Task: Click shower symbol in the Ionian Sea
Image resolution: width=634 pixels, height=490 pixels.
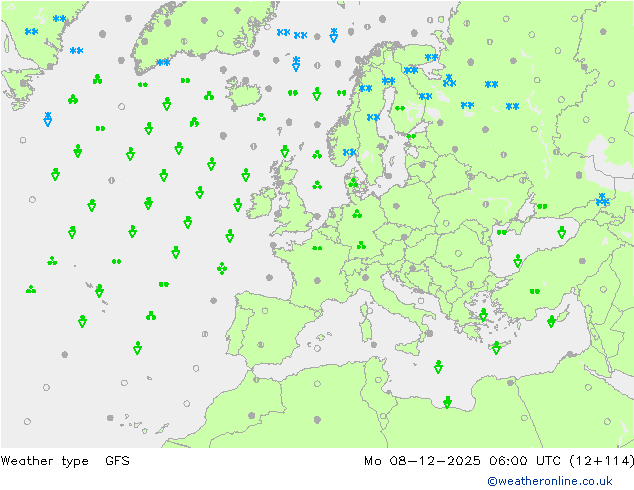Action: click(x=438, y=367)
